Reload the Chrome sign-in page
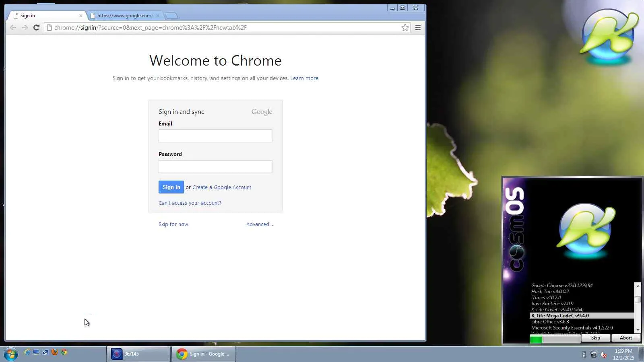 (x=36, y=27)
